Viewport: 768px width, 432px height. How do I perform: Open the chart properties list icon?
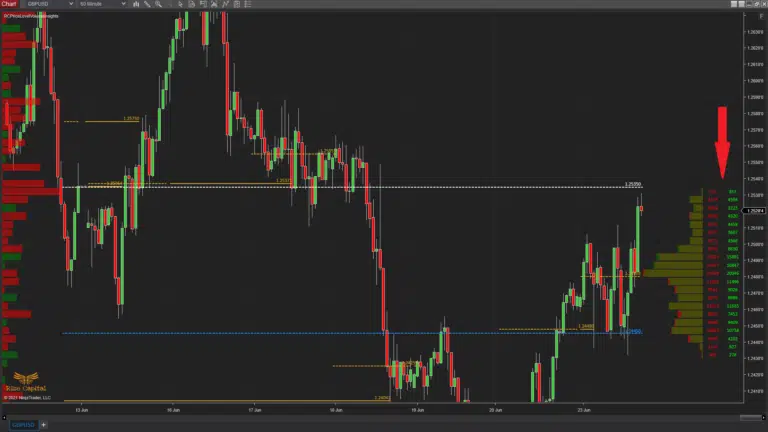coord(248,4)
